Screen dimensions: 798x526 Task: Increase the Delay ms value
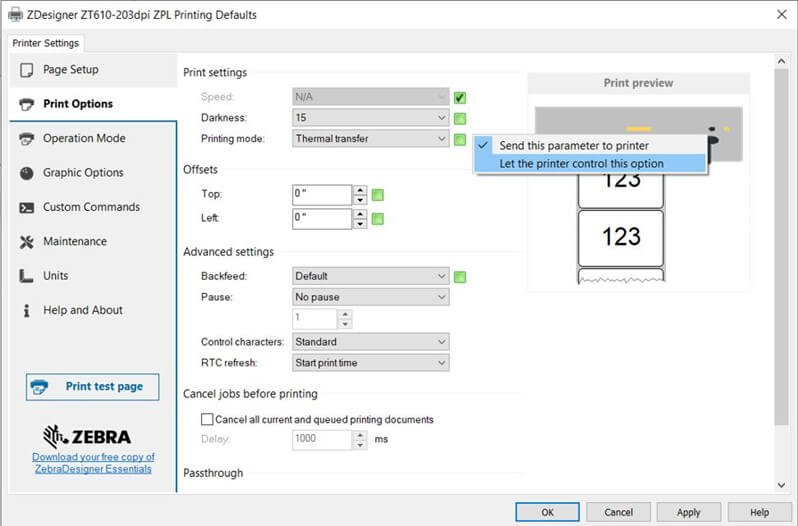(360, 435)
